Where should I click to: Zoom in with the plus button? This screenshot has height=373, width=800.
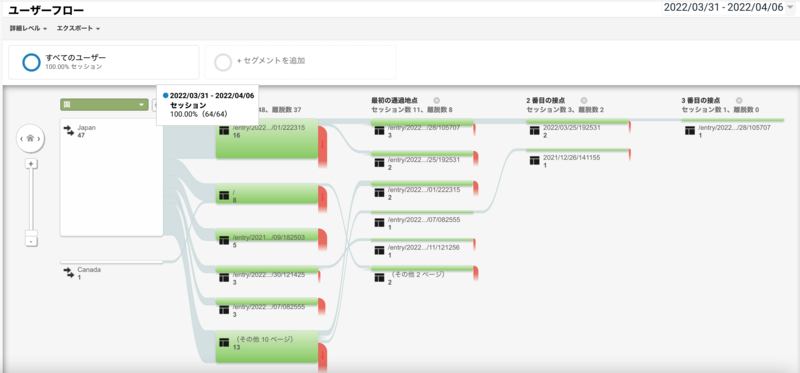tap(31, 163)
